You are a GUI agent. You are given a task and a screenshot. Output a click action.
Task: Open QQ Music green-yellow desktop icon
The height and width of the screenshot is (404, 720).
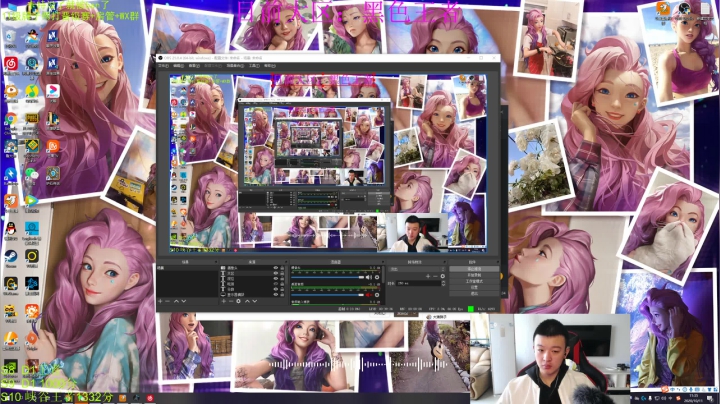tap(32, 93)
